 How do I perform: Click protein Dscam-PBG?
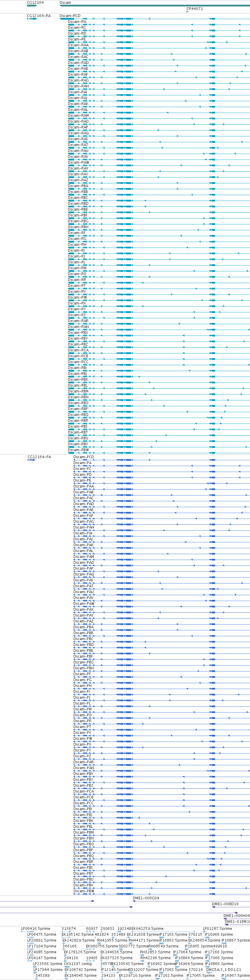pos(83,662)
